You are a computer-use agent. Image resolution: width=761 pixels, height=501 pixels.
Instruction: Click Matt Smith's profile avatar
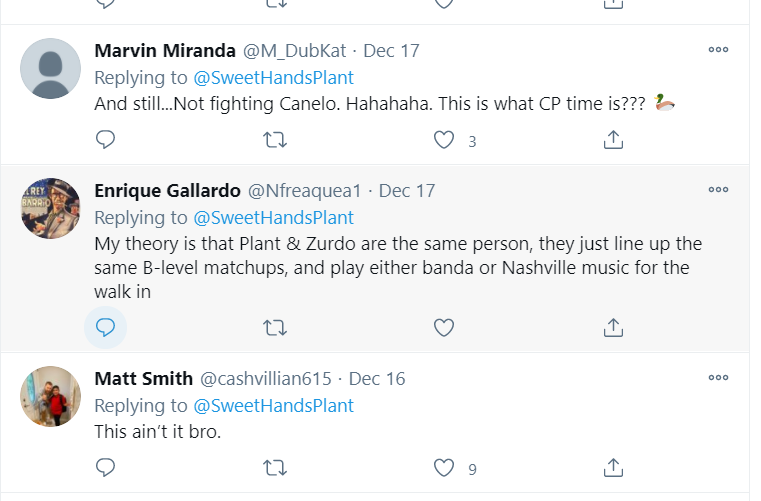click(51, 397)
